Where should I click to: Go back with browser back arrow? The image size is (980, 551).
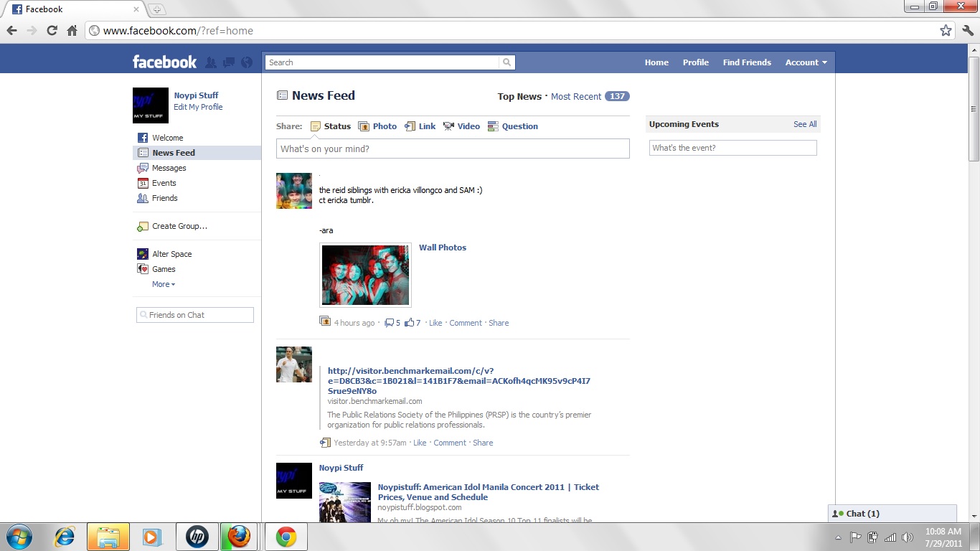(x=11, y=30)
